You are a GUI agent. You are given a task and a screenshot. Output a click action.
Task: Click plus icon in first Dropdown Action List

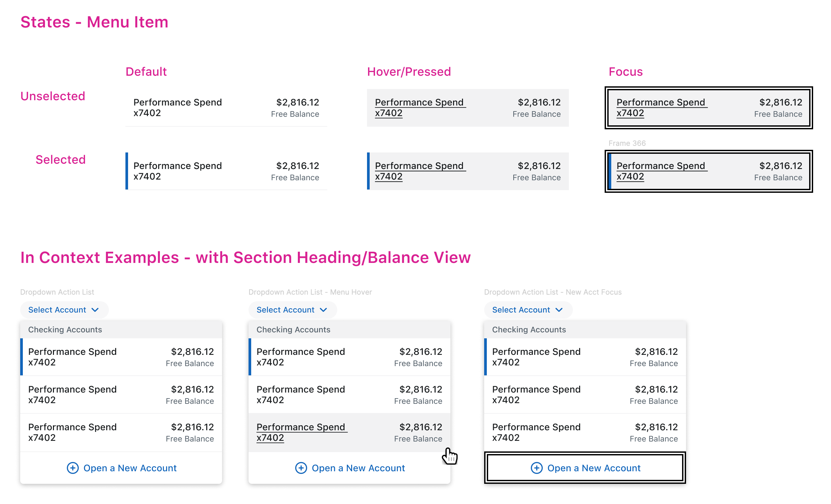tap(72, 468)
